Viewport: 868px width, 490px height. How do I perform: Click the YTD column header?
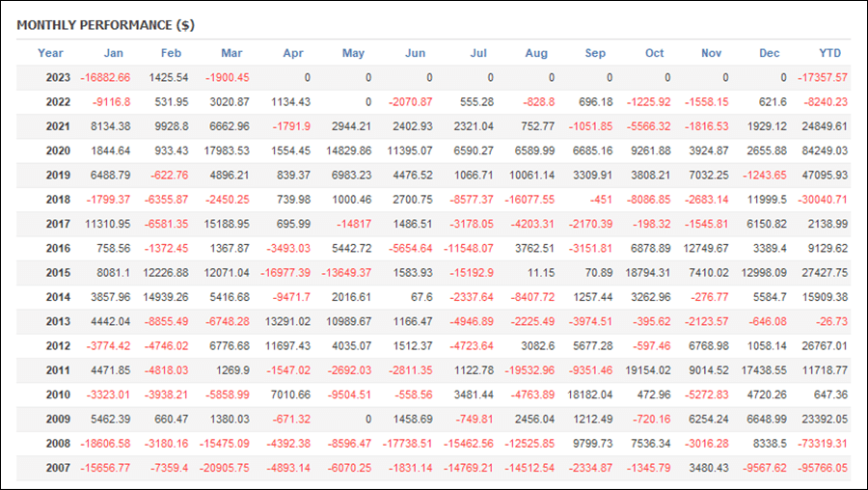829,53
